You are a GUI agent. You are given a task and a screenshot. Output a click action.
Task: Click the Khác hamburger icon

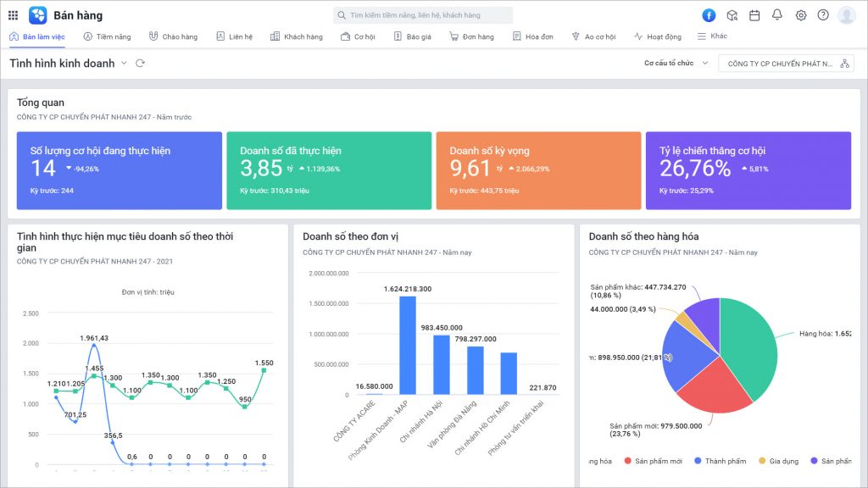[701, 36]
